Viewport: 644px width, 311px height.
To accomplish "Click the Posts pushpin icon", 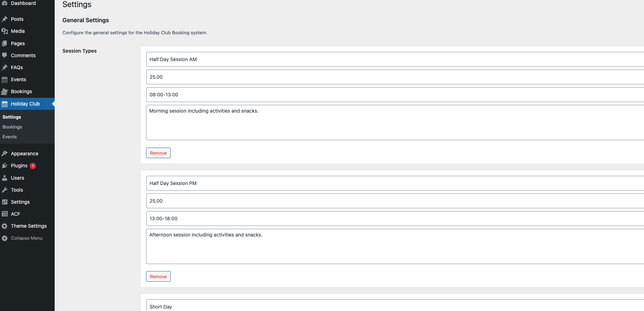I will point(5,19).
